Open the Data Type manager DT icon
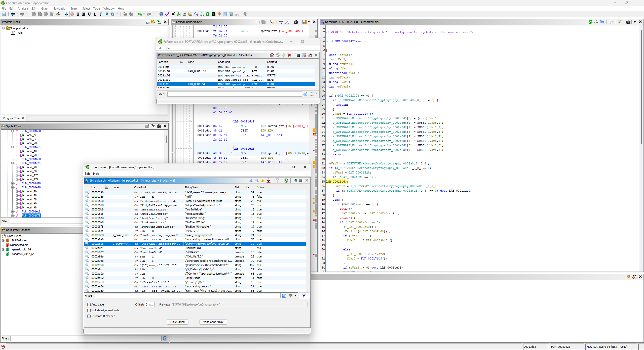 [x=190, y=14]
